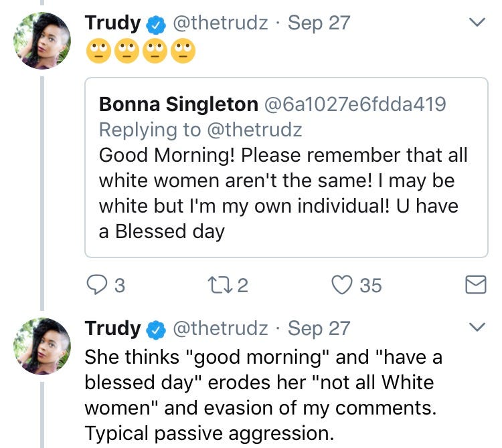This screenshot has width=502, height=448.
Task: Expand options chevron on first tweet
Action: point(477,23)
